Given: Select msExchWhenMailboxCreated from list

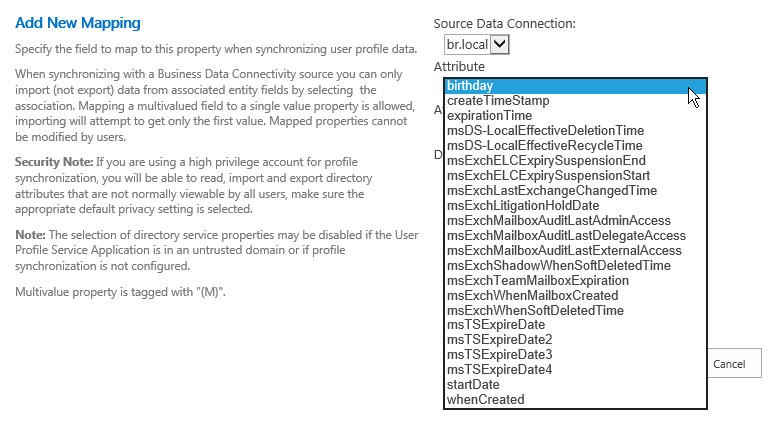Looking at the screenshot, I should (x=575, y=296).
